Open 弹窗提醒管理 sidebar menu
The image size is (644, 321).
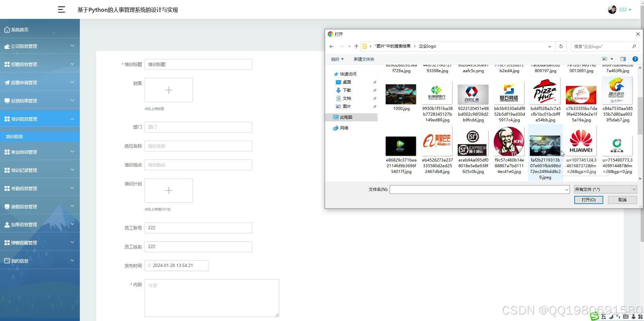[x=40, y=243]
